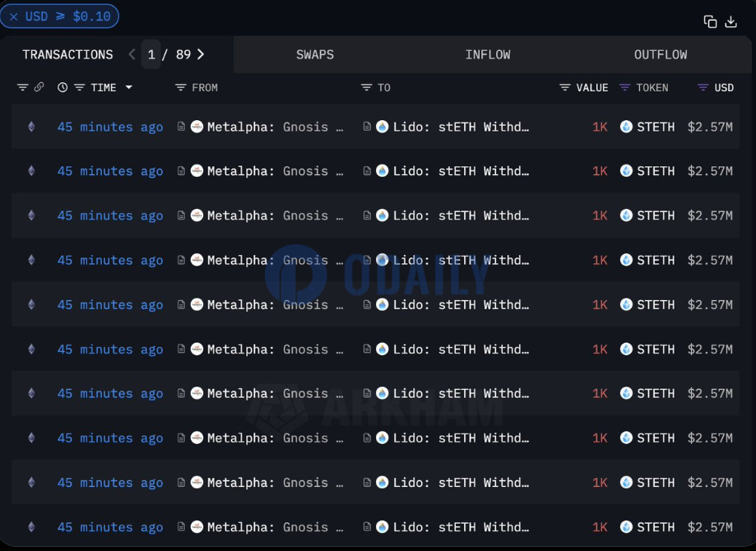Switch to the SWAPS tab
This screenshot has height=551, width=756.
coord(315,54)
